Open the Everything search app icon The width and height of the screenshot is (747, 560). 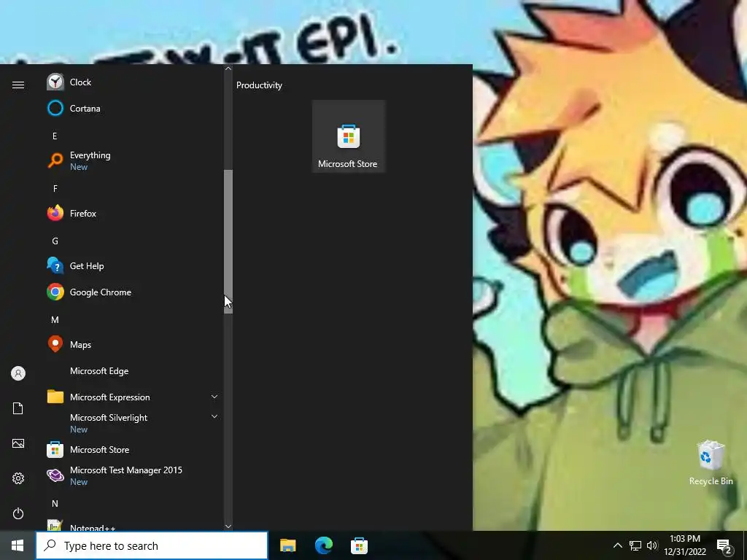click(55, 160)
